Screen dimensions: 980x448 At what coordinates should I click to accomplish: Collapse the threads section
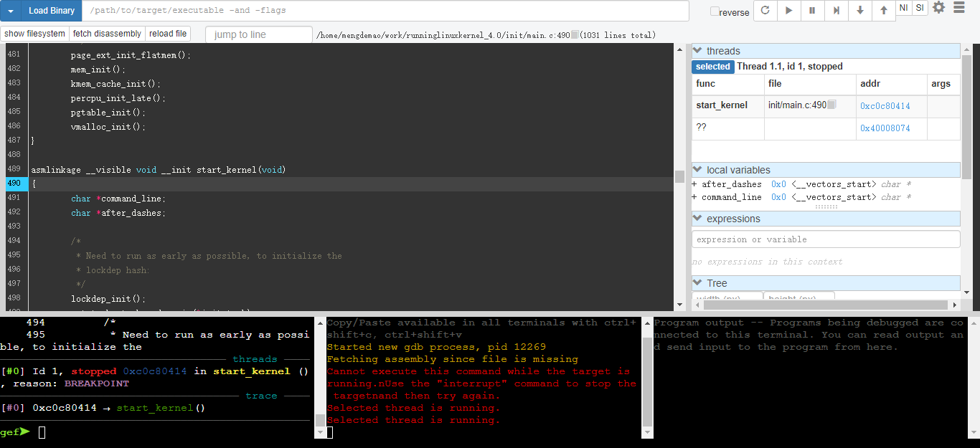(x=697, y=51)
